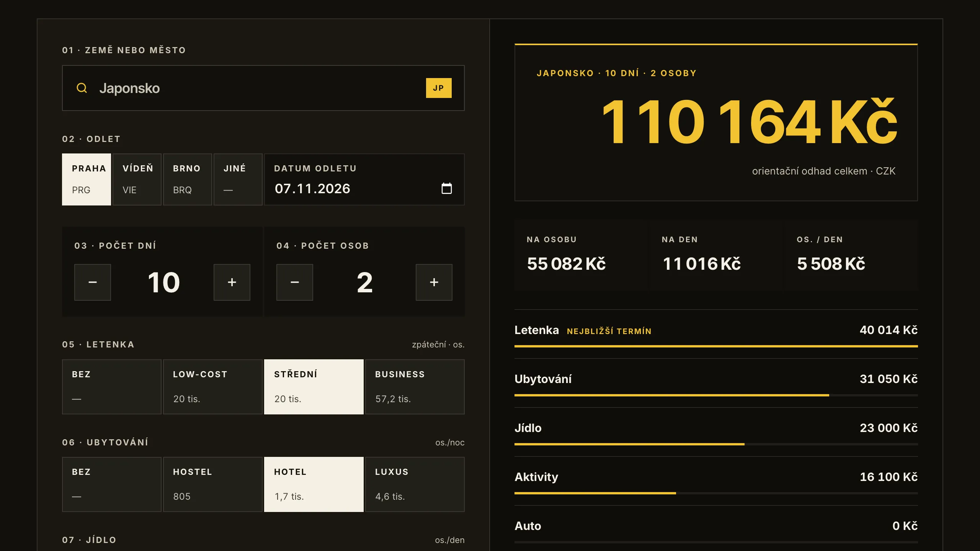Image resolution: width=980 pixels, height=551 pixels.
Task: Select Praha PRG departure airport
Action: tap(87, 179)
